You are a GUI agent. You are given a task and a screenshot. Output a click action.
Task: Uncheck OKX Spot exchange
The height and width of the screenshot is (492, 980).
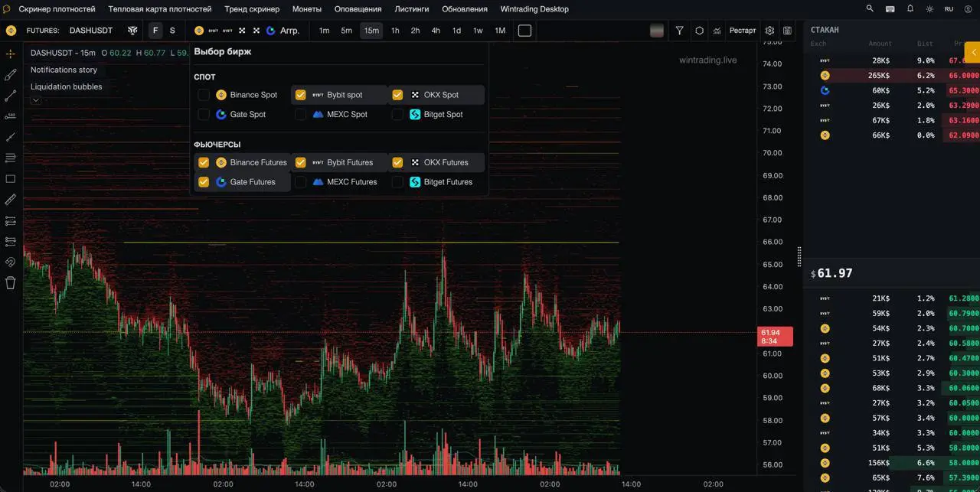[x=397, y=95]
